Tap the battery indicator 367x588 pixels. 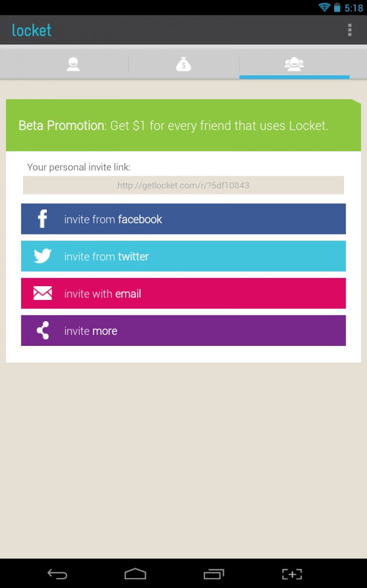point(337,8)
